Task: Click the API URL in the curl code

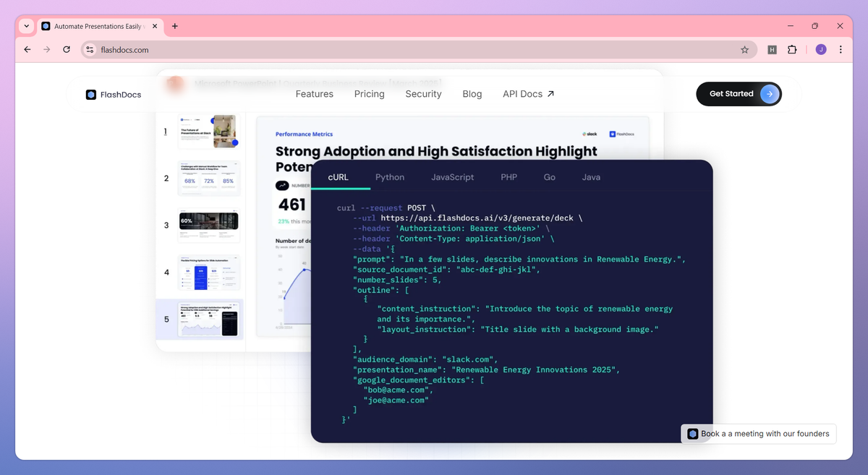Action: [x=477, y=218]
